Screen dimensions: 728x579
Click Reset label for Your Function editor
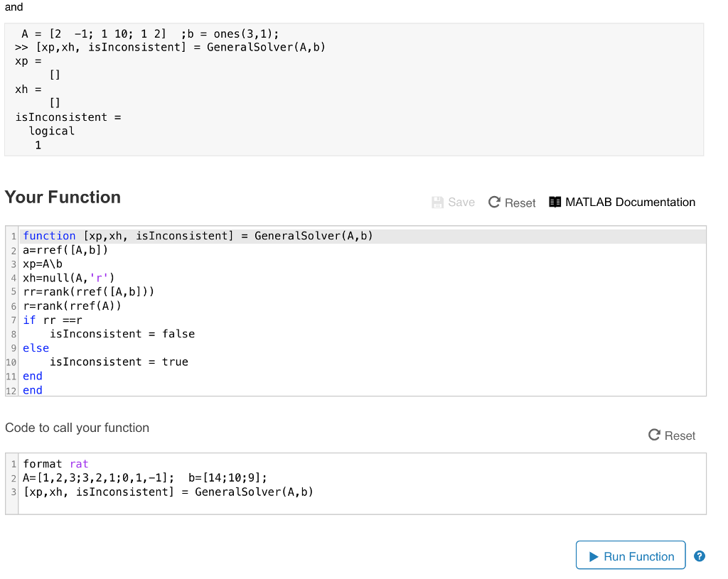pyautogui.click(x=520, y=203)
